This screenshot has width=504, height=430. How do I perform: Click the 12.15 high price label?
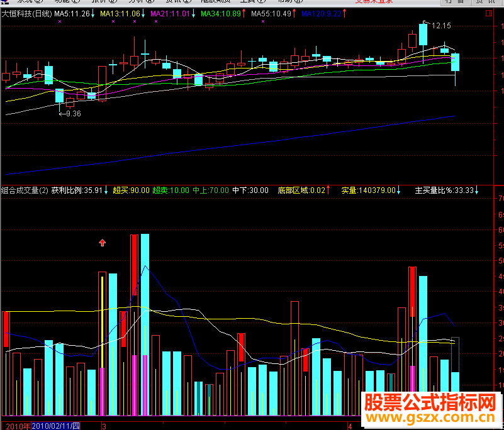pos(441,26)
